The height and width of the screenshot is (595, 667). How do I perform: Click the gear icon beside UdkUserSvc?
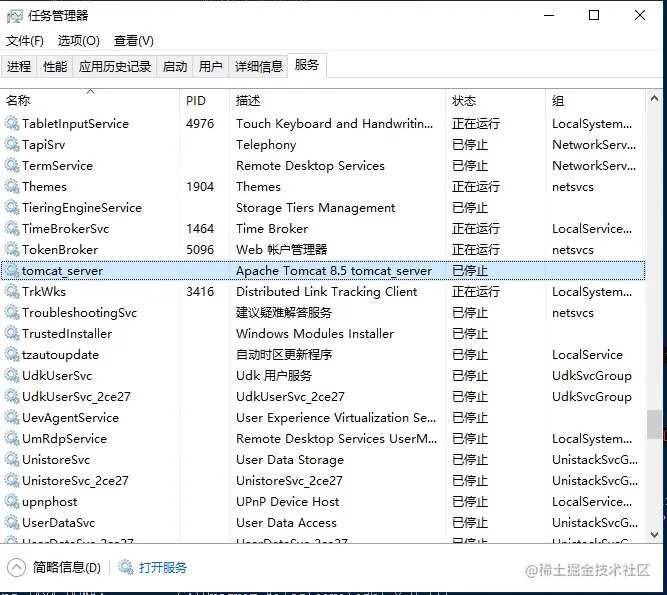(12, 376)
